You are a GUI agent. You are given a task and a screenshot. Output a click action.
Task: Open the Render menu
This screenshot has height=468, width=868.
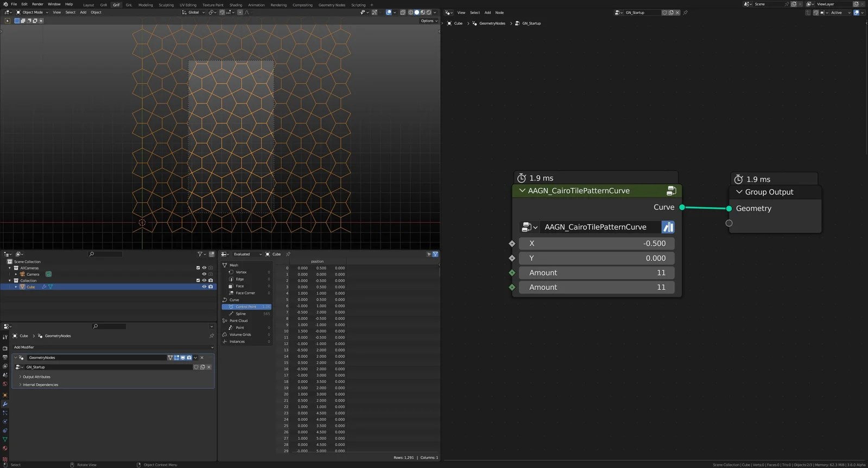[x=37, y=4]
